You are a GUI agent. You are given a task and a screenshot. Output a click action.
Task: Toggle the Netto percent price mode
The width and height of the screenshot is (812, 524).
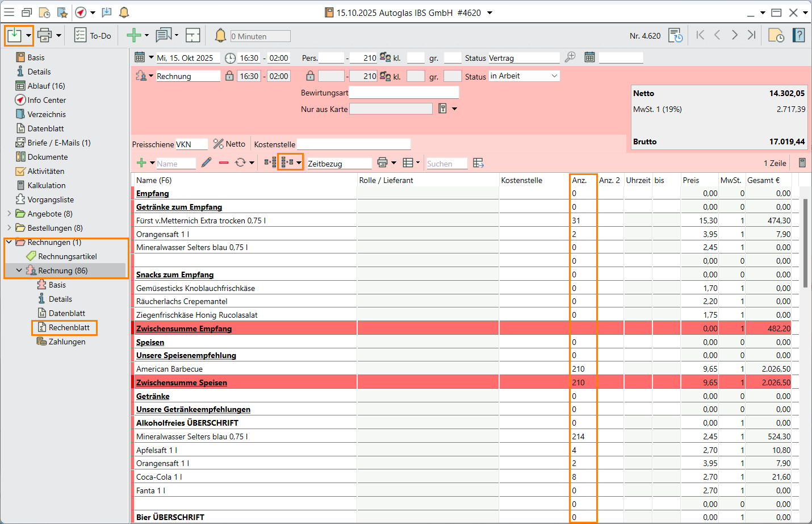click(x=229, y=144)
